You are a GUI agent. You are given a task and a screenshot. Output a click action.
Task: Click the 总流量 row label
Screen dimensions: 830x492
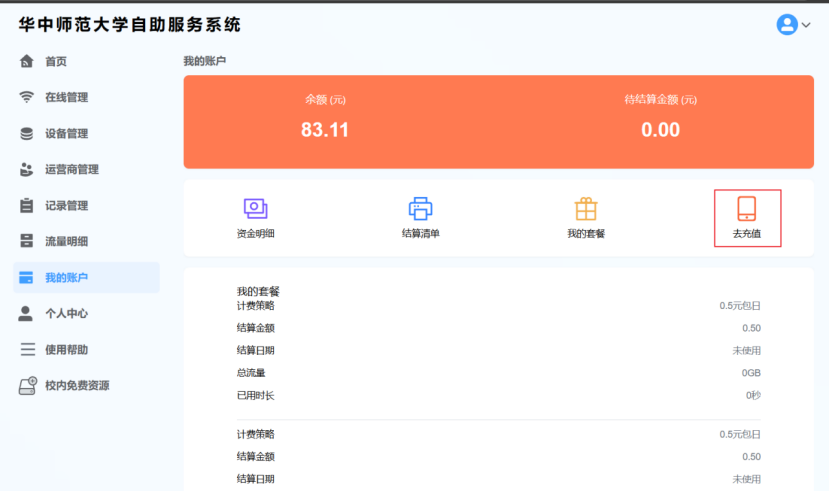coord(251,373)
